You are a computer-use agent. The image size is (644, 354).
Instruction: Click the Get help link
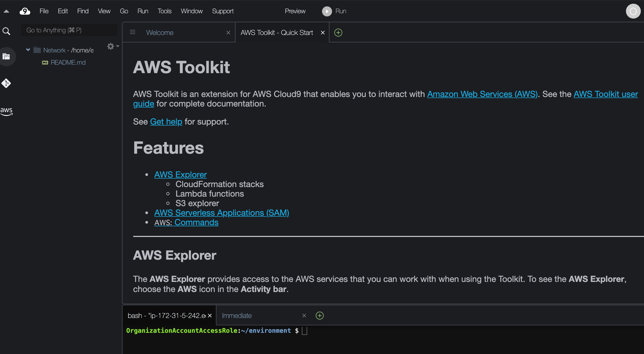coord(166,122)
